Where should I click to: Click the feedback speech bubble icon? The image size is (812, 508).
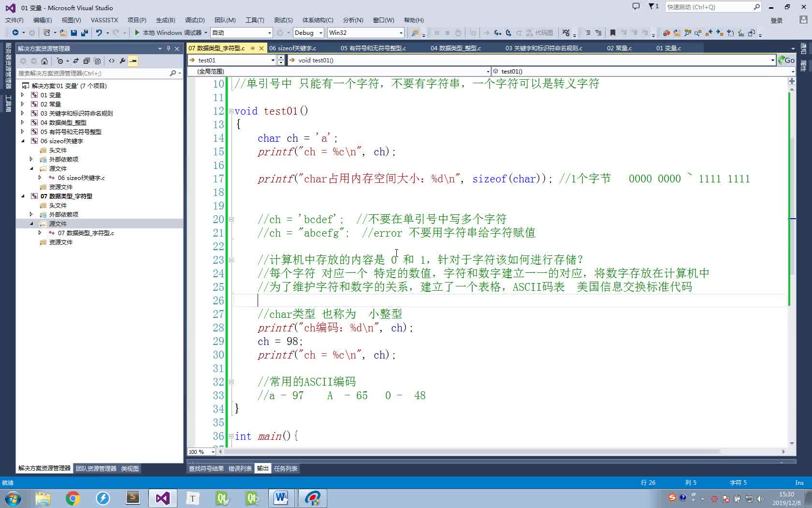636,7
